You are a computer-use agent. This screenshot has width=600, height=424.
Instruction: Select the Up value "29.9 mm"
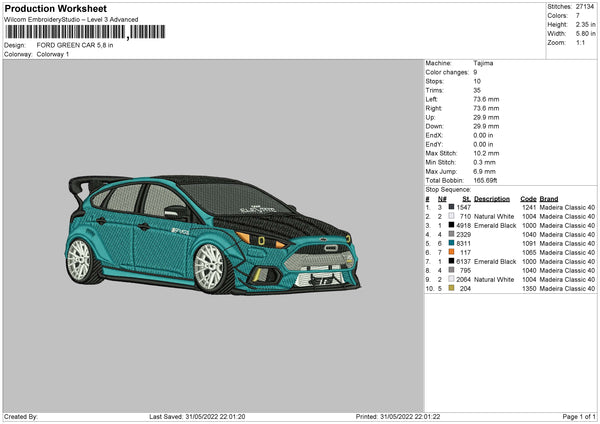click(486, 117)
